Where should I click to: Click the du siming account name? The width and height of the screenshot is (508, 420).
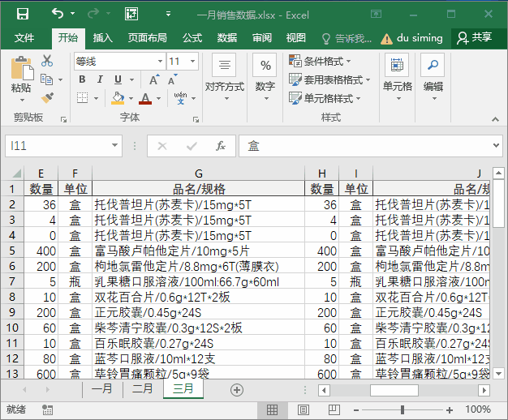point(420,38)
